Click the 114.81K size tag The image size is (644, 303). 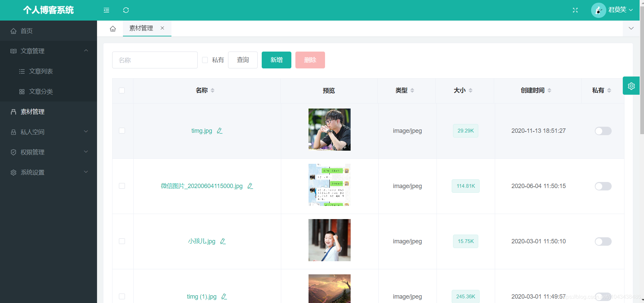tap(465, 186)
